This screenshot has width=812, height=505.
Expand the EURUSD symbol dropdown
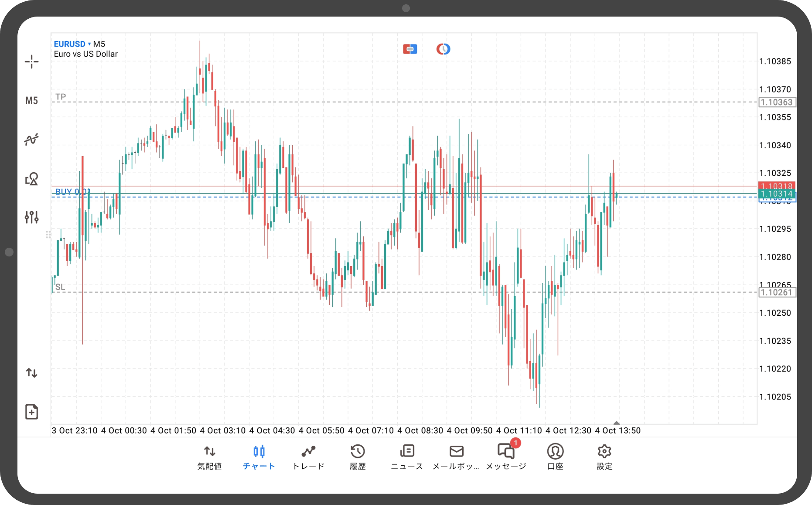coord(72,44)
